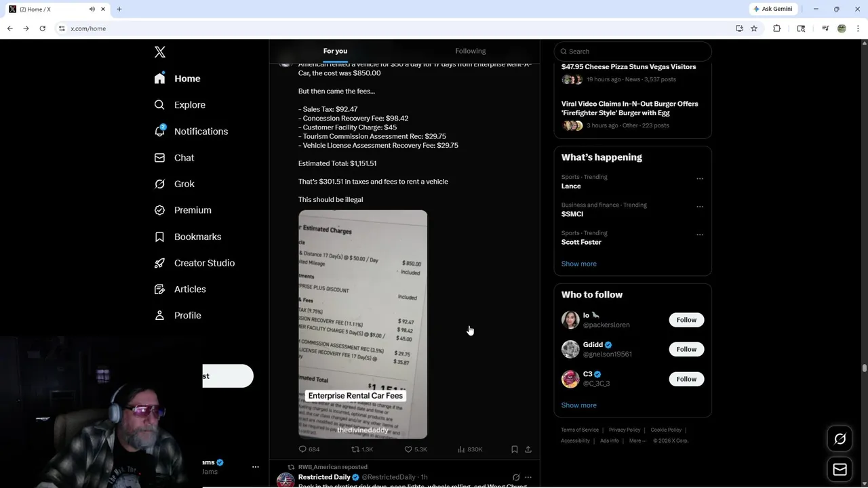Open Bookmarks from the sidebar

pos(188,237)
